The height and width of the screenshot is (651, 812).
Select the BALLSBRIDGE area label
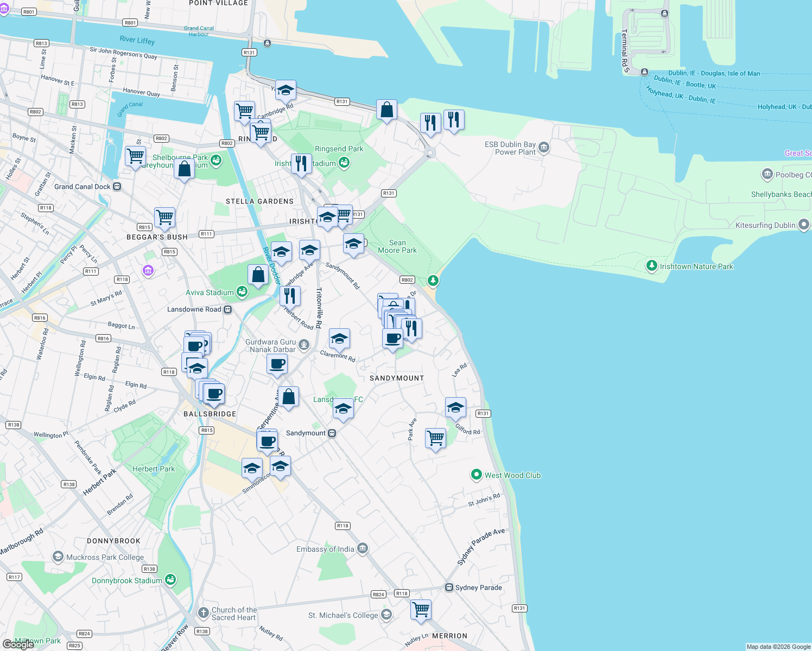pyautogui.click(x=210, y=414)
